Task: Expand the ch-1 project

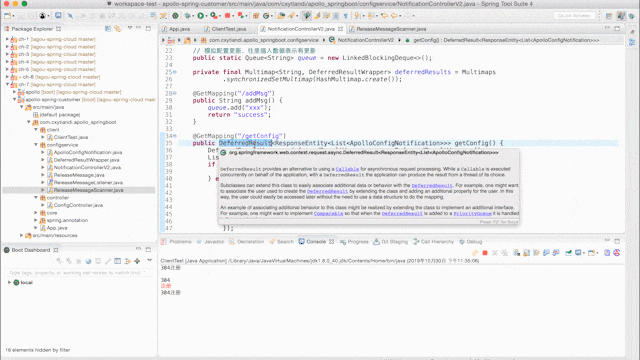Action: [7, 39]
